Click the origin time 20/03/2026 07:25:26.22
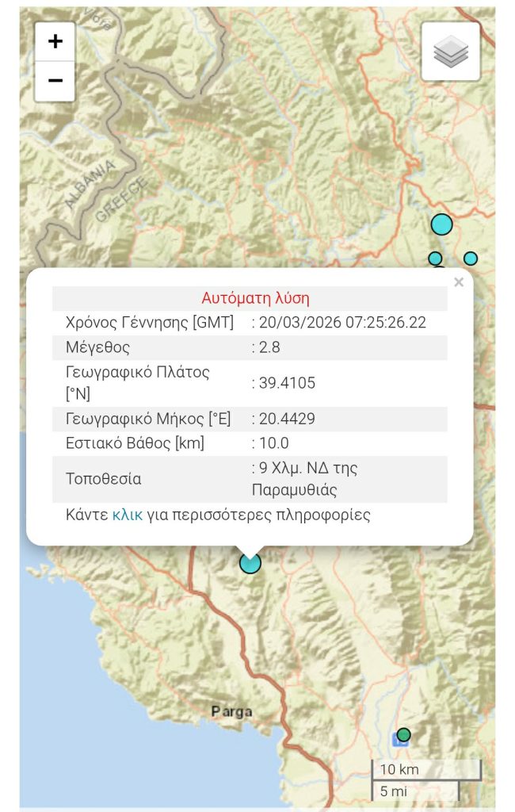The image size is (515, 812). point(342,323)
